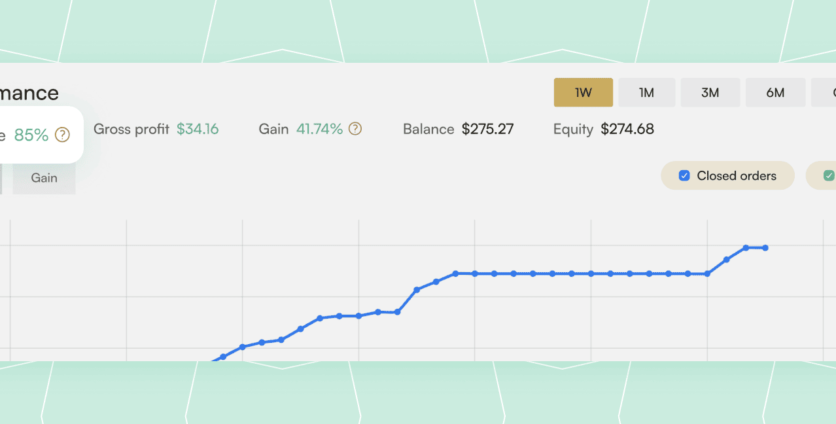Viewport: 836px width, 424px height.
Task: Open the 6M time range view
Action: click(x=775, y=93)
